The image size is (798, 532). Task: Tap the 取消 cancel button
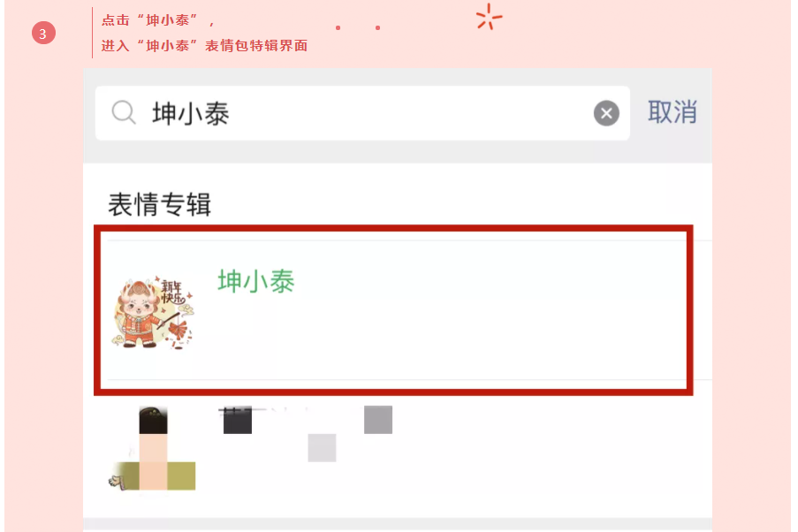(x=673, y=111)
